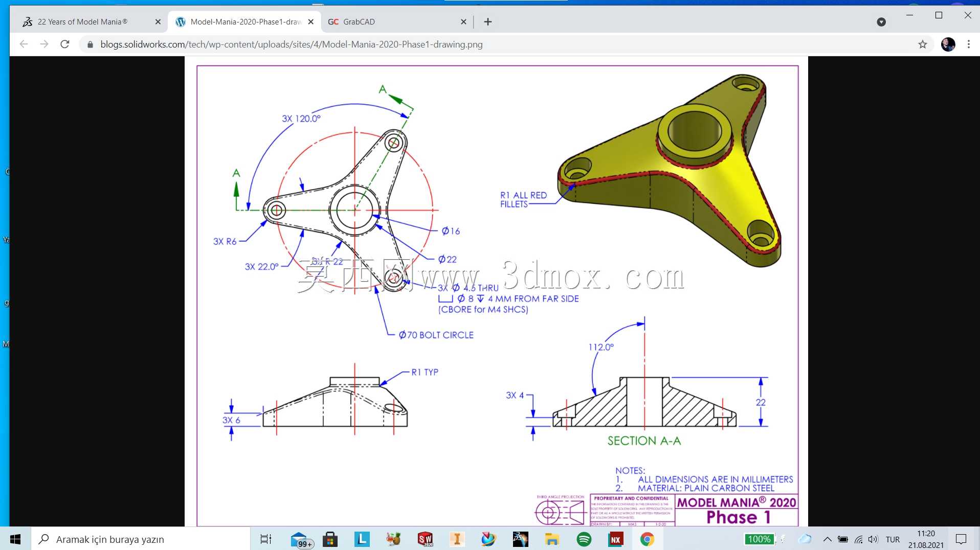Open the Chrome three-dot menu
The width and height of the screenshot is (980, 550).
pos(968,44)
